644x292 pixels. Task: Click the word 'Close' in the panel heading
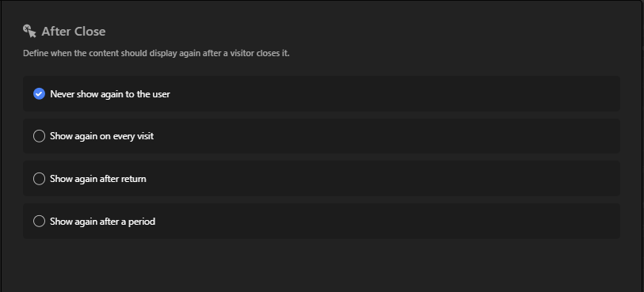90,32
